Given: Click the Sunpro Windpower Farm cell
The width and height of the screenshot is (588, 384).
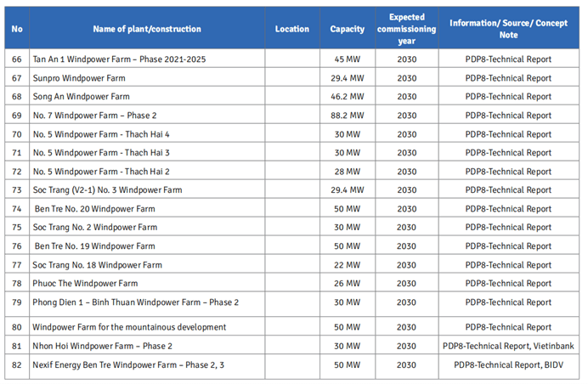Looking at the screenshot, I should (x=79, y=78).
